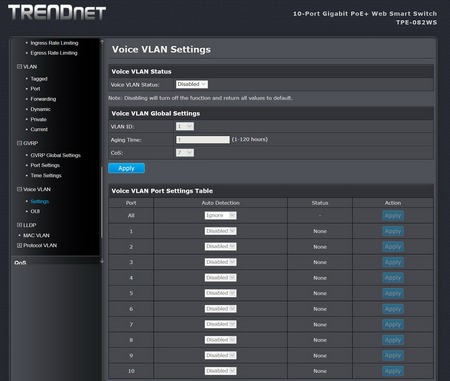Click Apply under Global Settings
Image resolution: width=450 pixels, height=381 pixels.
[126, 168]
